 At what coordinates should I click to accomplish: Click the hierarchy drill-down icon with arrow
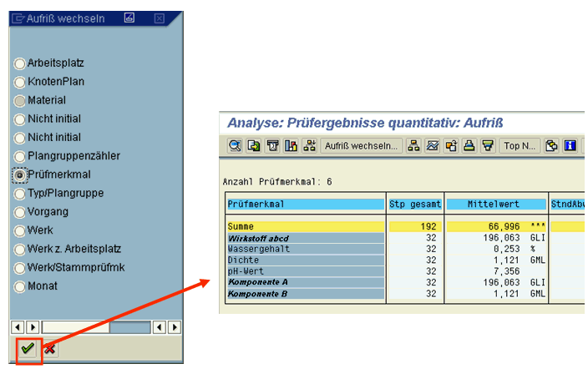(x=310, y=146)
